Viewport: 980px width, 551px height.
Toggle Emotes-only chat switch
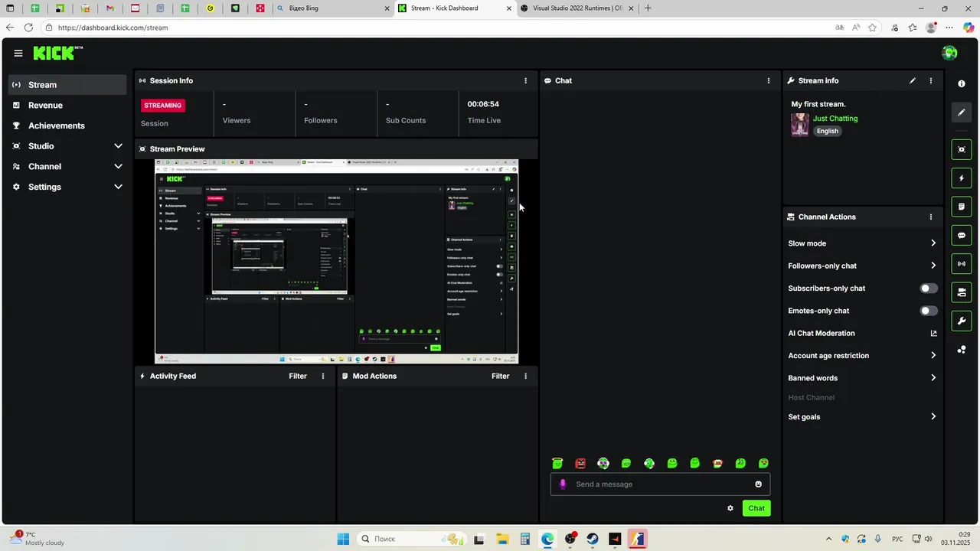pyautogui.click(x=928, y=311)
